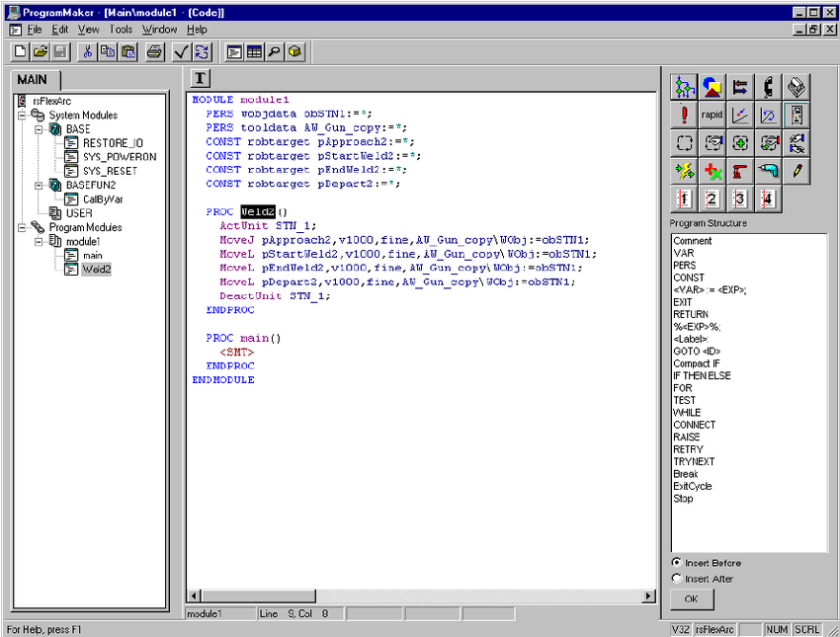Toggle the T text button above the code
The image size is (840, 637).
click(x=200, y=79)
